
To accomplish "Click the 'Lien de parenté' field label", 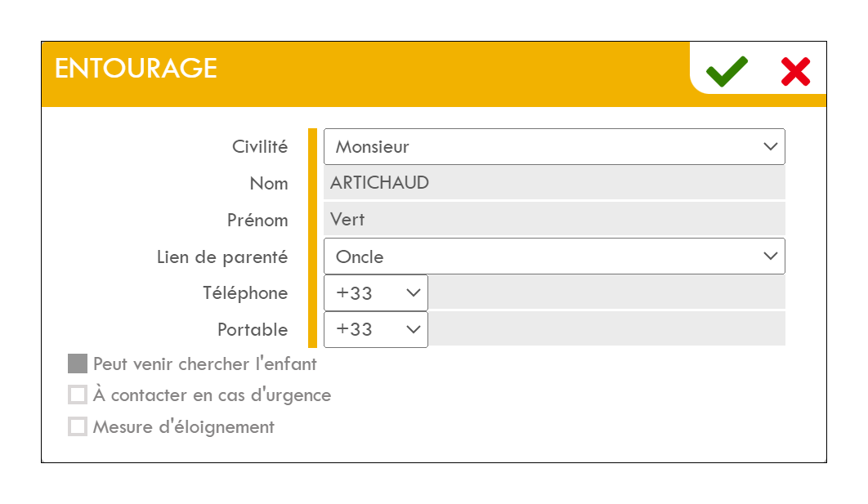I will (x=222, y=257).
